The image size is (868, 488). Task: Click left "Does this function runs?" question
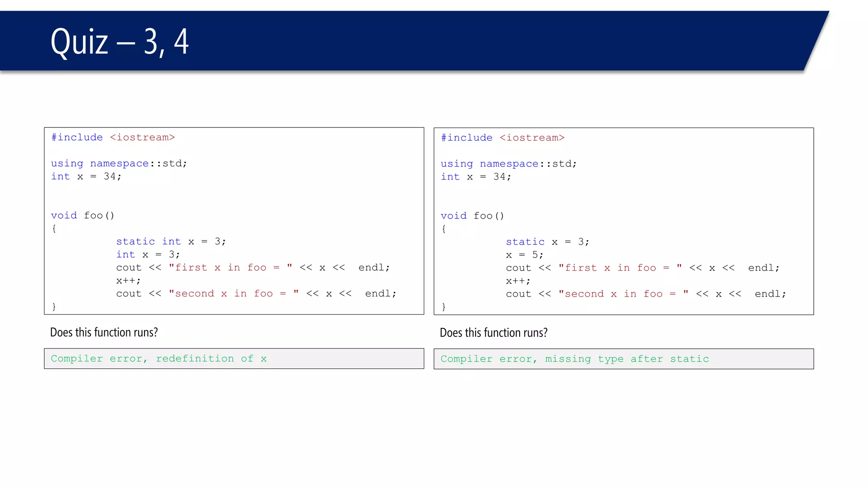(x=104, y=332)
